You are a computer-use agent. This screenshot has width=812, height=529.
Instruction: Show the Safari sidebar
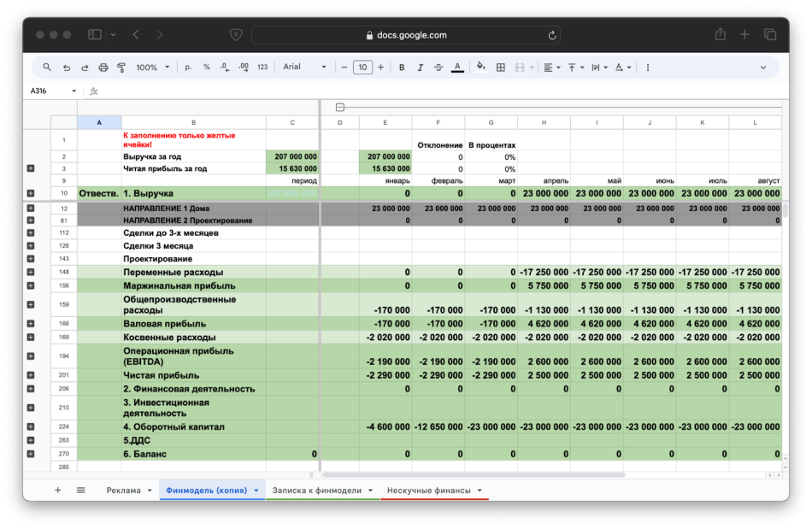94,35
